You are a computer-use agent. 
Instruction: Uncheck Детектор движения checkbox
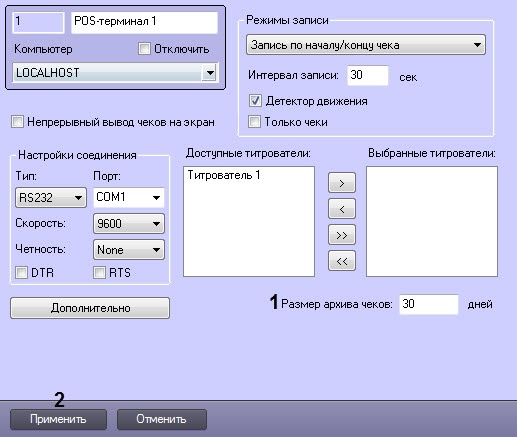coord(255,101)
